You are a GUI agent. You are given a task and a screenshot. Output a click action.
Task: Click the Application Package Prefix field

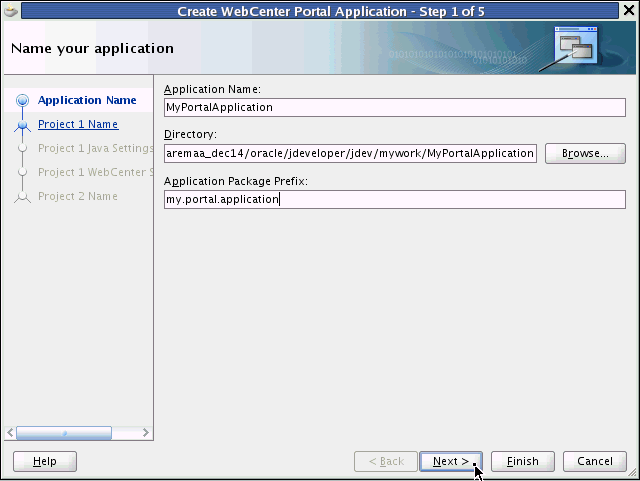coord(395,199)
